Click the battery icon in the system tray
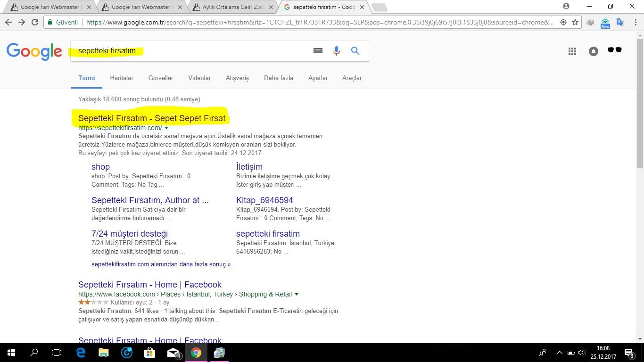The height and width of the screenshot is (362, 644). [x=571, y=353]
